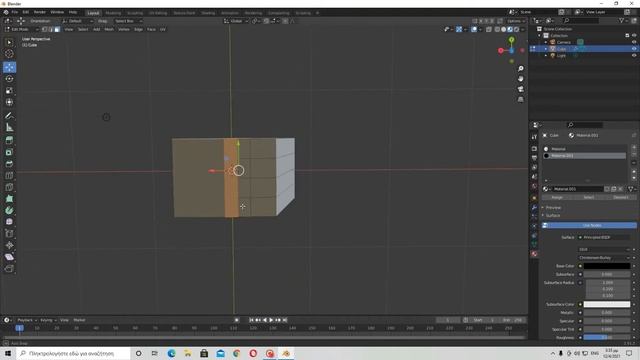
Task: Toggle X-Ray in viewport header
Action: 489,29
